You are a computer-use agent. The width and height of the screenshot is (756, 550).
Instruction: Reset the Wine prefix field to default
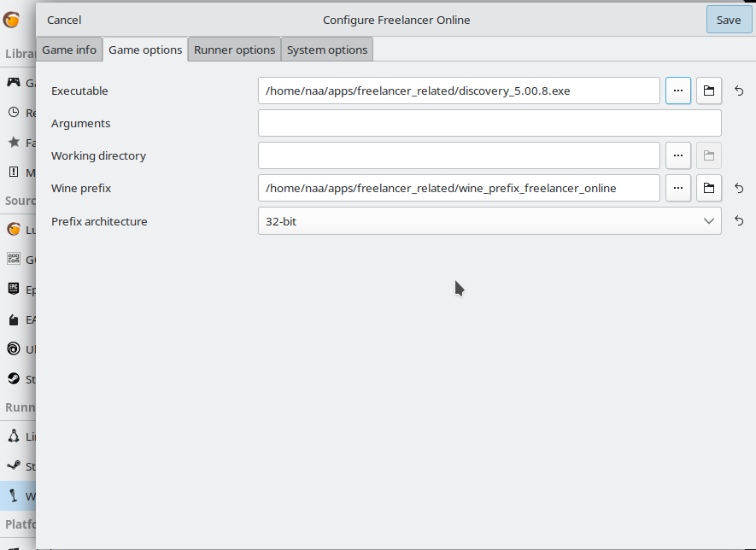739,188
